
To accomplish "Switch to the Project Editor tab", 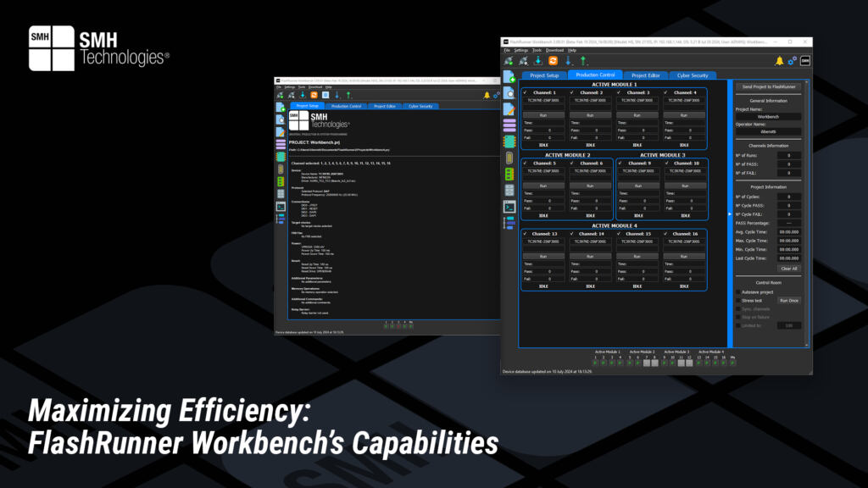I will click(x=647, y=75).
